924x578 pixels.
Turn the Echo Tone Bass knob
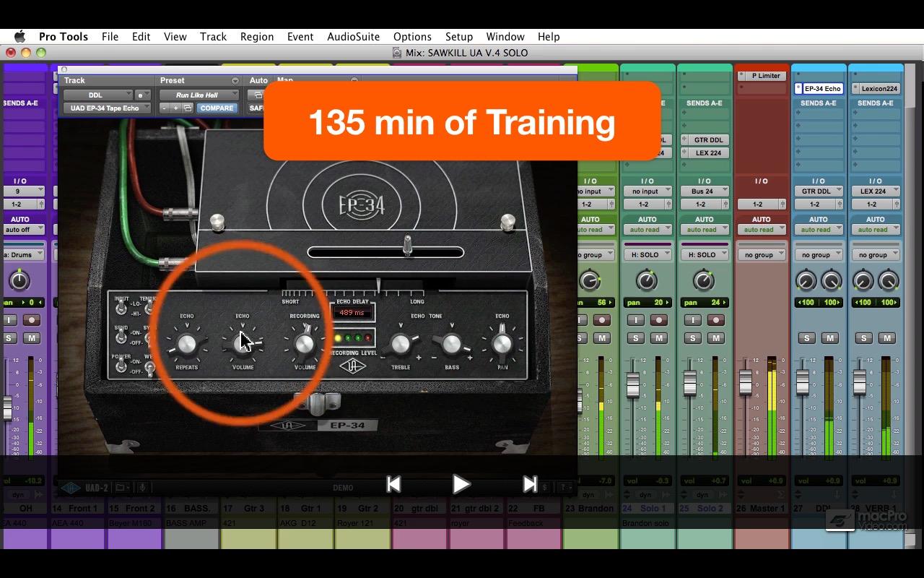(452, 345)
